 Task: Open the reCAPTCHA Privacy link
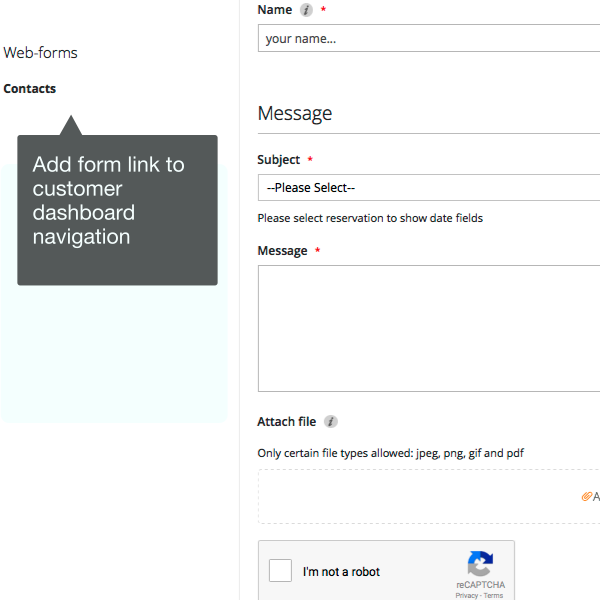(466, 595)
